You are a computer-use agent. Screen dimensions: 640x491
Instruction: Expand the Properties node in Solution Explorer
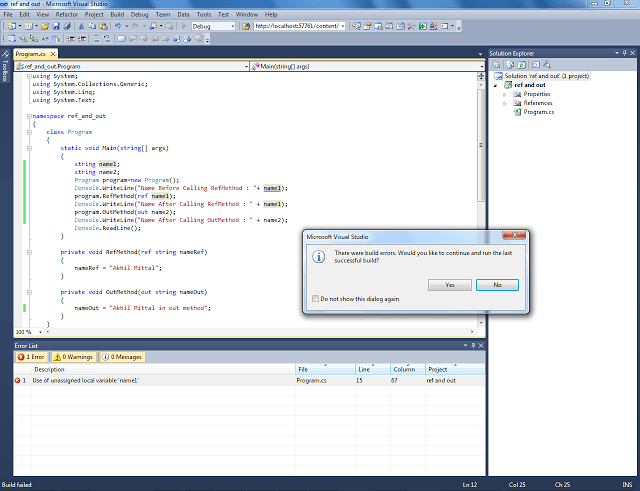click(506, 94)
